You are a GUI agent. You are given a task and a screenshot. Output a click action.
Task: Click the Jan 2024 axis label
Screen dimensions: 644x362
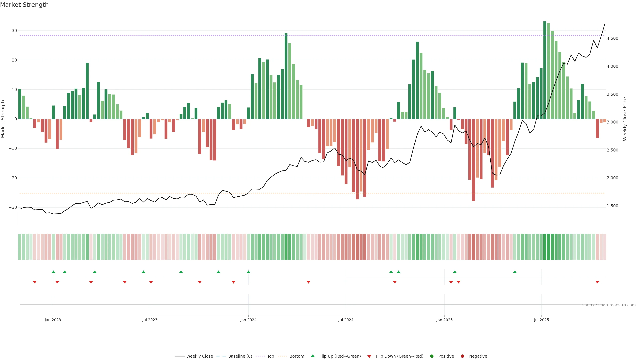tap(248, 320)
